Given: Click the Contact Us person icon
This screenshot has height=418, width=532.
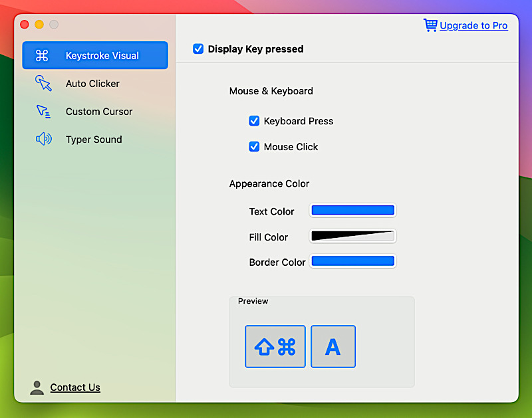Looking at the screenshot, I should coord(37,387).
